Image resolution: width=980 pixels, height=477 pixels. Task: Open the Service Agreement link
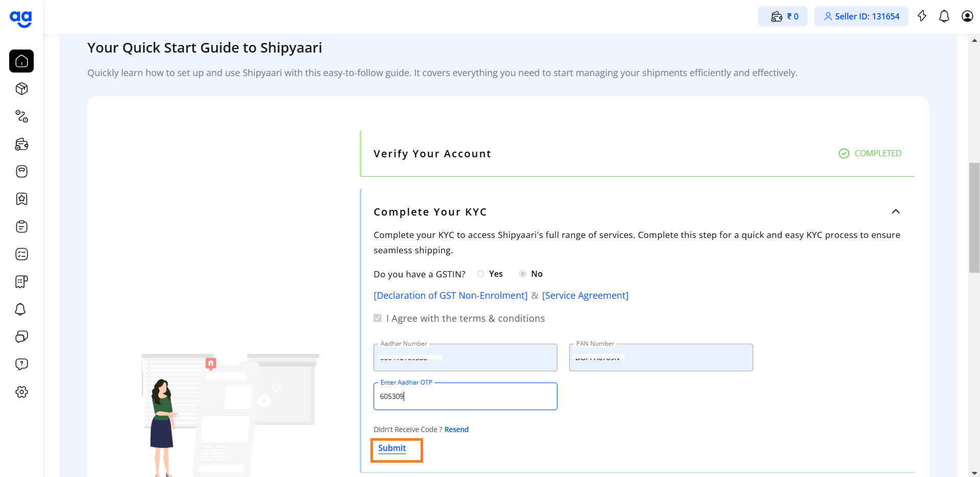coord(585,296)
